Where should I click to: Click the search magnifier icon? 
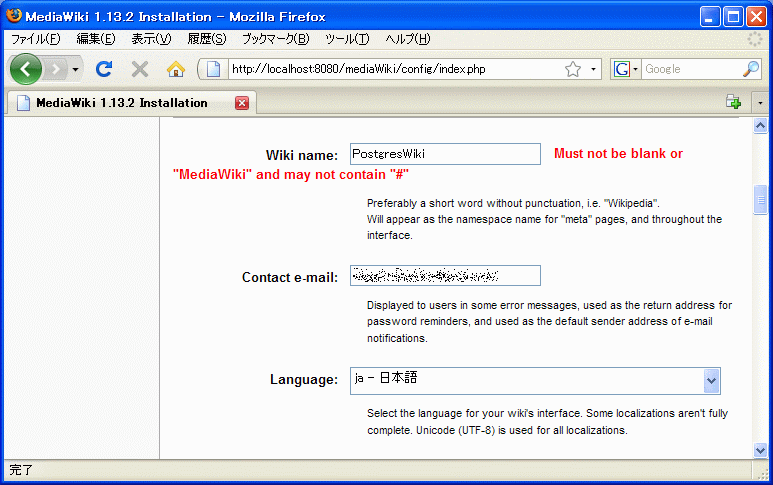(x=751, y=69)
